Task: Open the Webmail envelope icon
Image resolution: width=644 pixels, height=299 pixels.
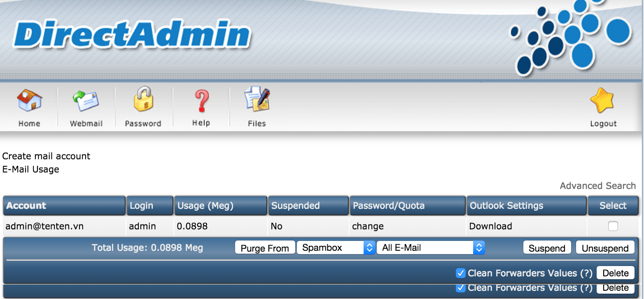Action: pyautogui.click(x=86, y=101)
